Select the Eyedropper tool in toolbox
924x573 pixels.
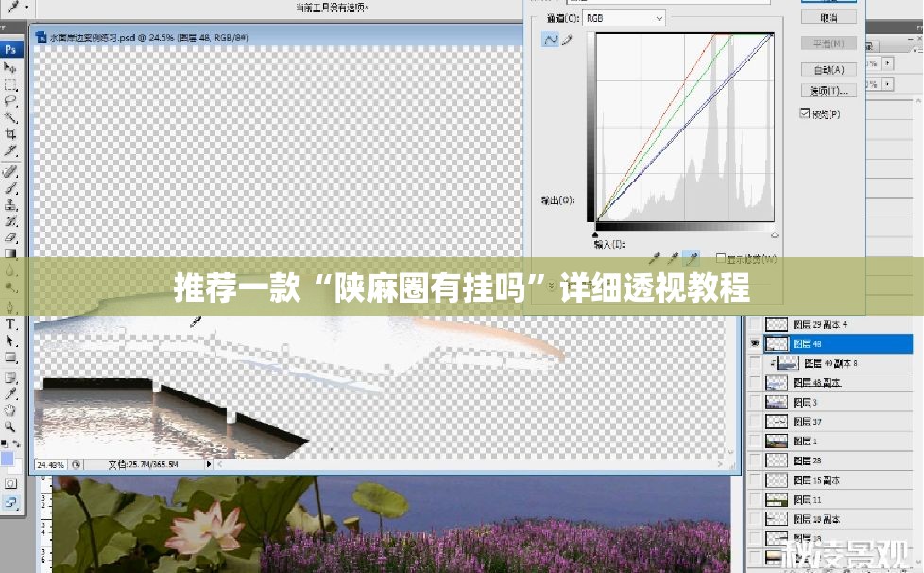pyautogui.click(x=10, y=393)
